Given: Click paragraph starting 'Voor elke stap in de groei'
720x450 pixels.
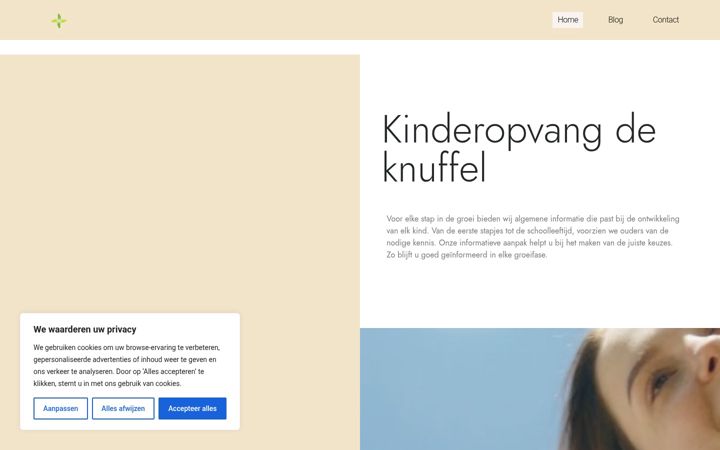Looking at the screenshot, I should coord(533,236).
